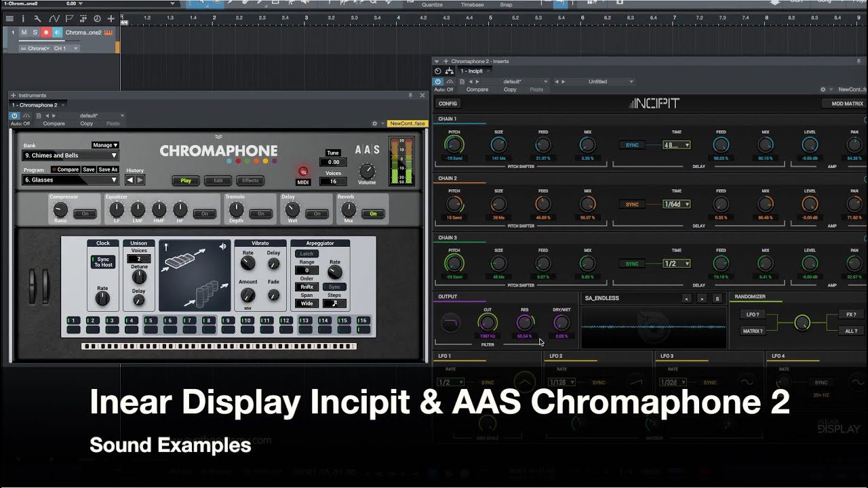Toggle Chain 1 delay SYNC
Screen dimensions: 868x488
click(x=632, y=145)
